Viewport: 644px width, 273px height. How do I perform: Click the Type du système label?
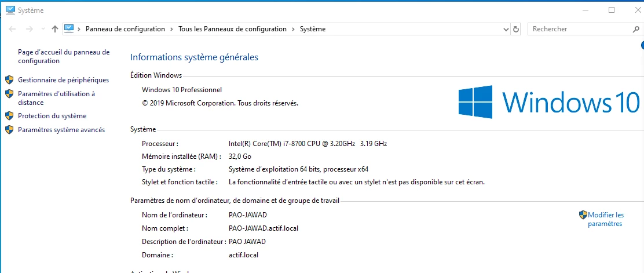tap(169, 169)
